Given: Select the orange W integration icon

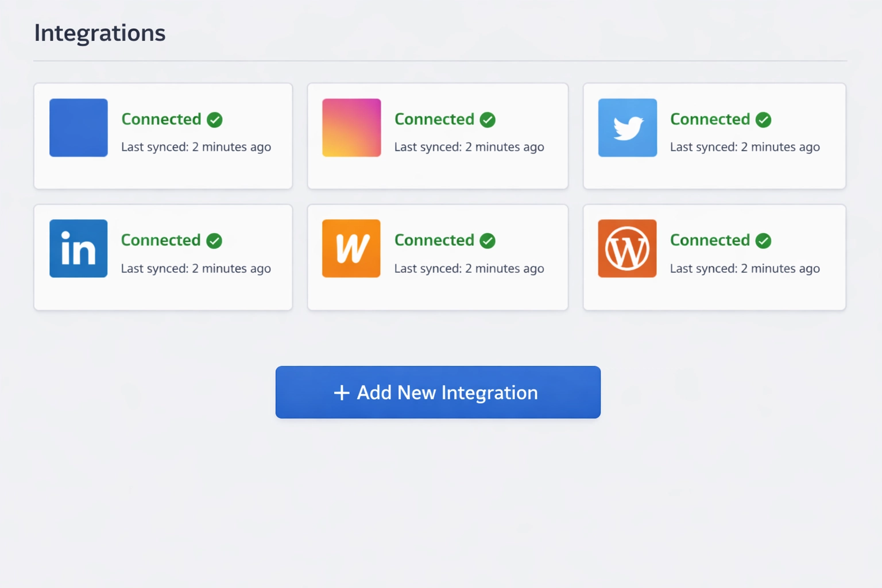Looking at the screenshot, I should (x=351, y=249).
